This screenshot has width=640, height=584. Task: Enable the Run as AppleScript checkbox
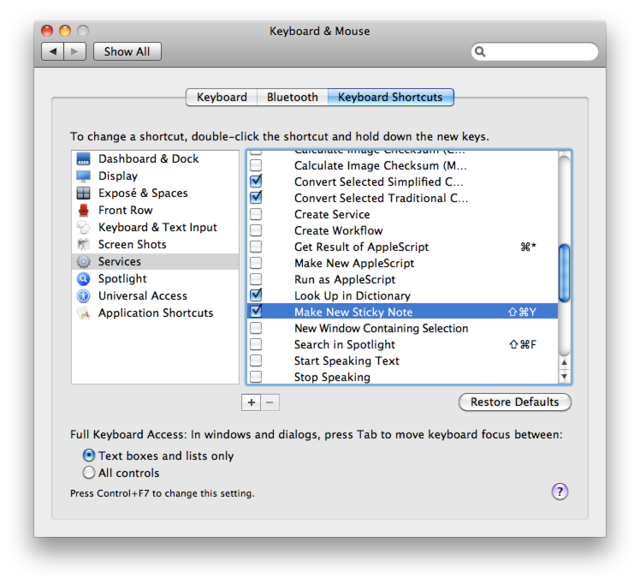pyautogui.click(x=256, y=280)
